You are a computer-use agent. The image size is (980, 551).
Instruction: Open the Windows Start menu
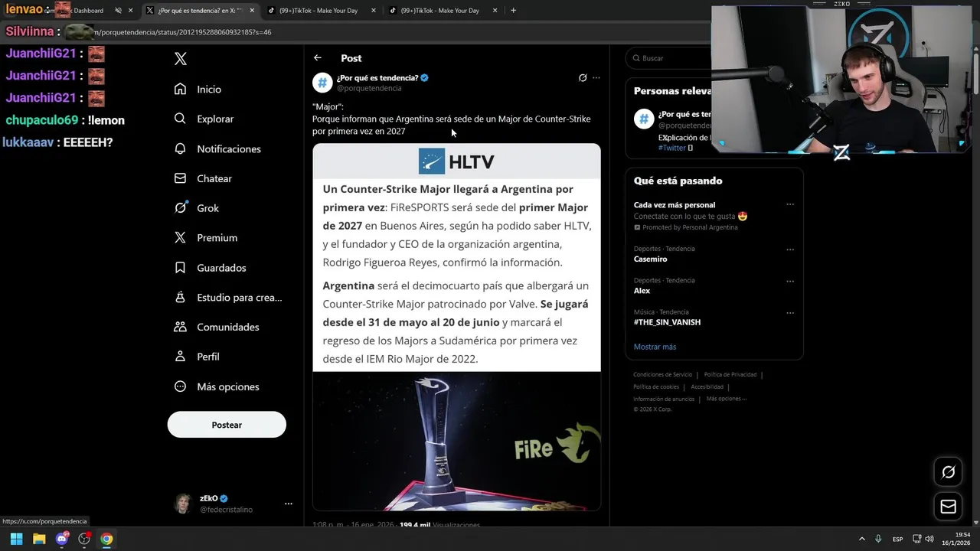(16, 539)
